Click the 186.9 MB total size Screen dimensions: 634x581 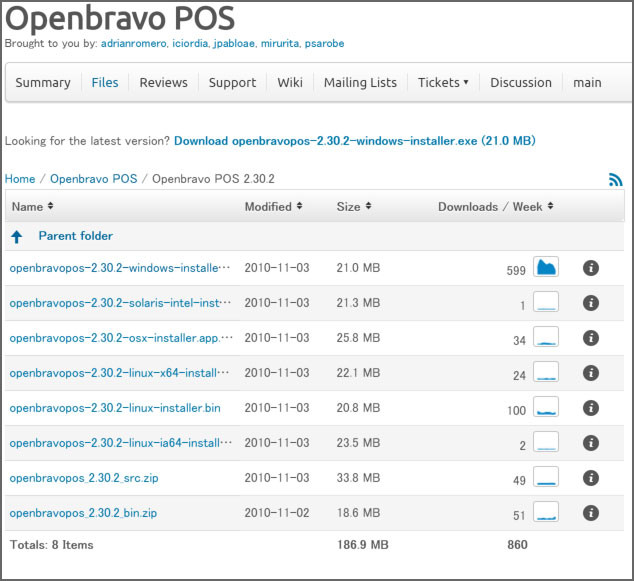point(363,545)
